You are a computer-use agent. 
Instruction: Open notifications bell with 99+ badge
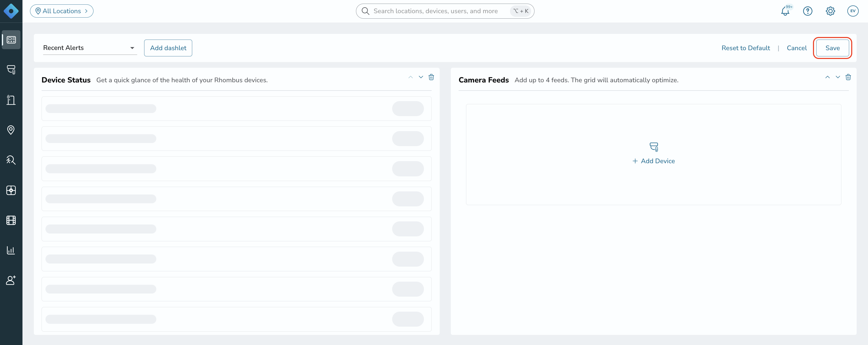tap(785, 11)
